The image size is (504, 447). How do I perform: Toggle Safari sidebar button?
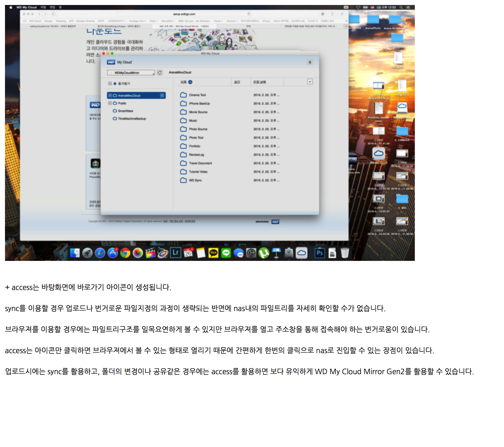(x=53, y=14)
